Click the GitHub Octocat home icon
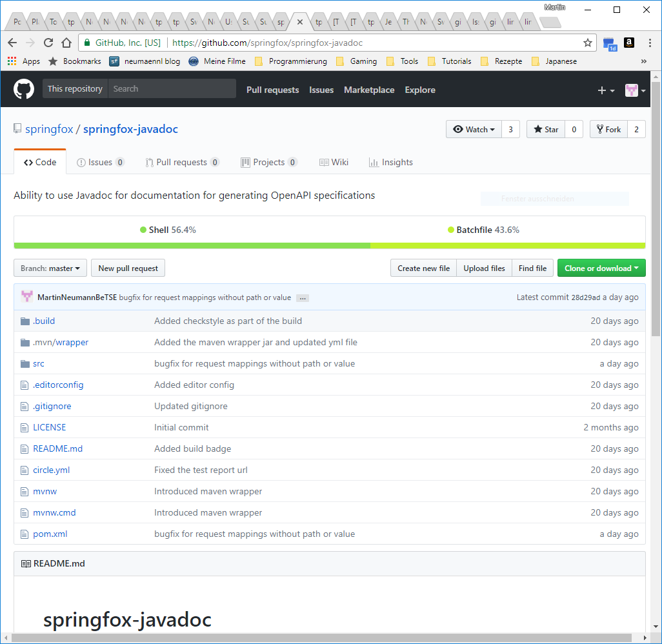662x644 pixels. [23, 88]
